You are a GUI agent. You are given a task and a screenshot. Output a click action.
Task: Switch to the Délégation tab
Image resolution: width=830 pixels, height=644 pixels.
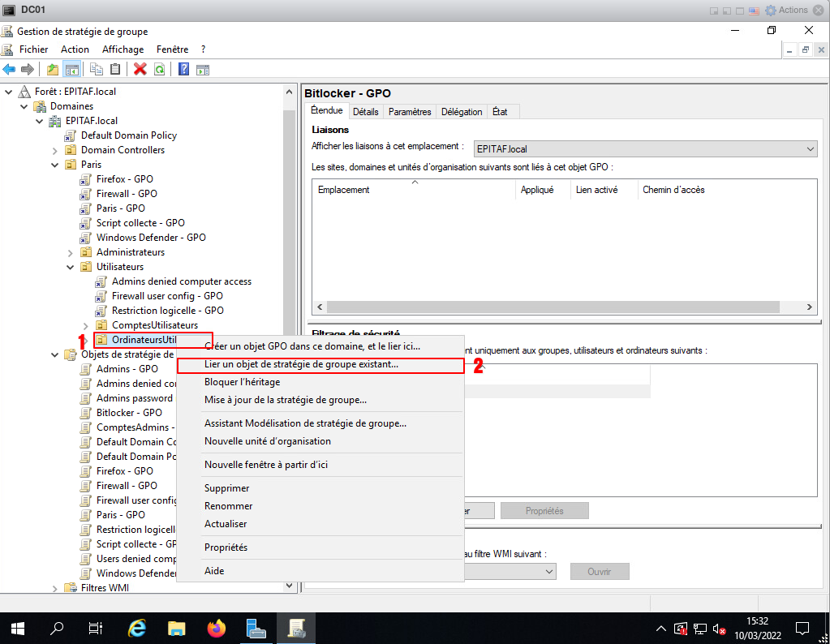point(463,112)
